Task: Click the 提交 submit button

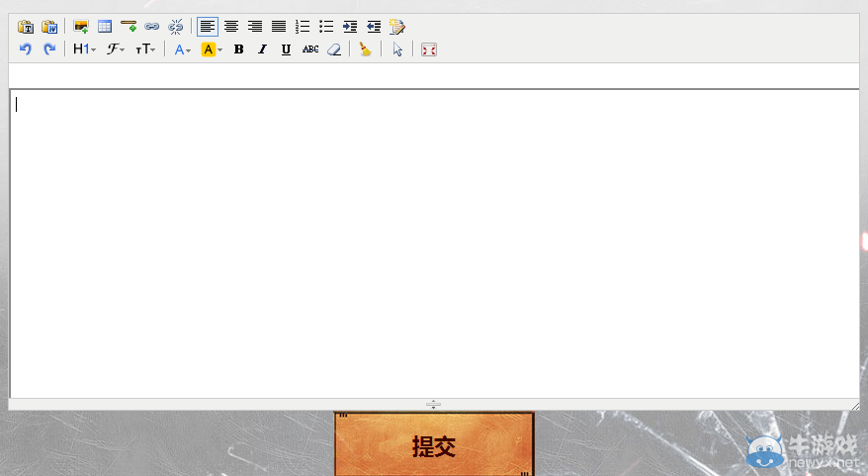Action: [434, 445]
